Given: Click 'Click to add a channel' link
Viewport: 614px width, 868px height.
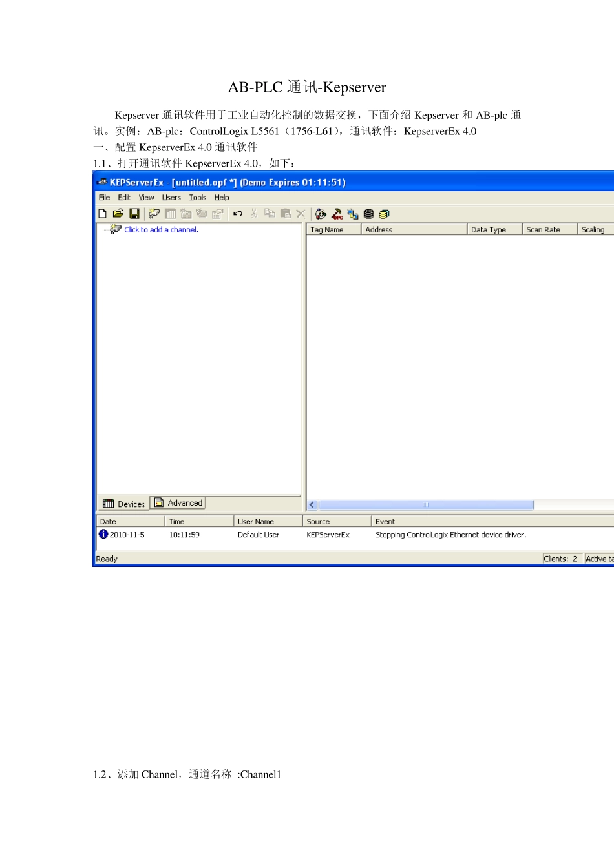Looking at the screenshot, I should pyautogui.click(x=162, y=230).
